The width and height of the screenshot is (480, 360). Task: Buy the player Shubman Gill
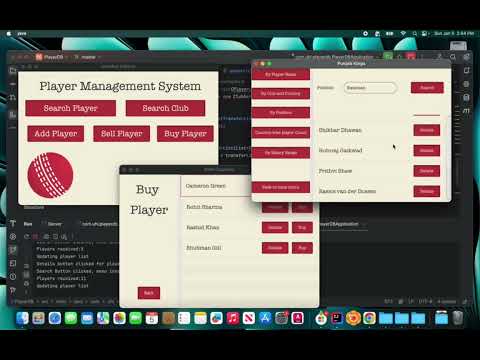302,248
